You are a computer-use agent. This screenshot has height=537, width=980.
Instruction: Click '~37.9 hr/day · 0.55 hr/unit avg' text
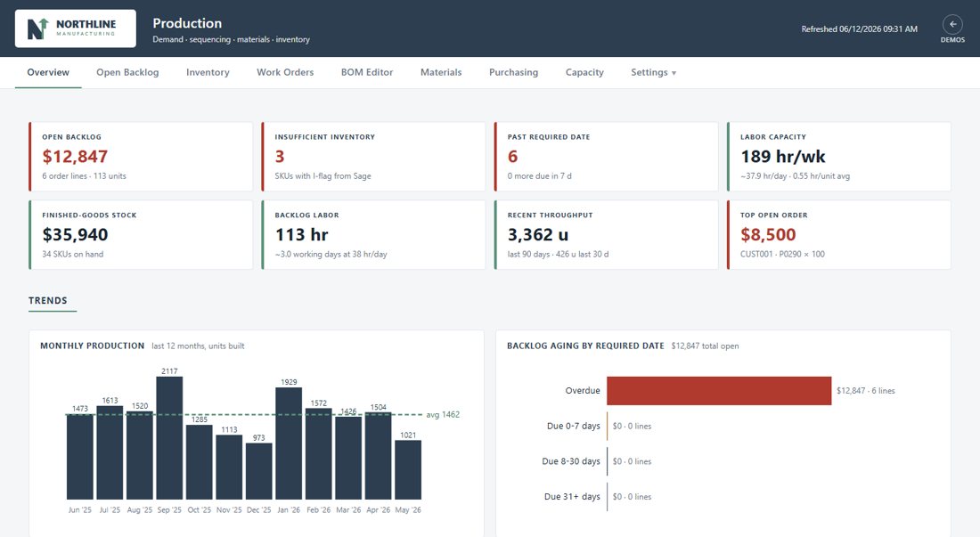coord(795,176)
